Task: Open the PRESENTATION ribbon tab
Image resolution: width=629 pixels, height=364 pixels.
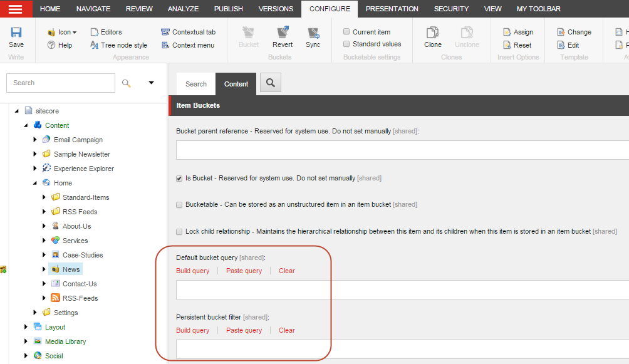Action: (392, 9)
